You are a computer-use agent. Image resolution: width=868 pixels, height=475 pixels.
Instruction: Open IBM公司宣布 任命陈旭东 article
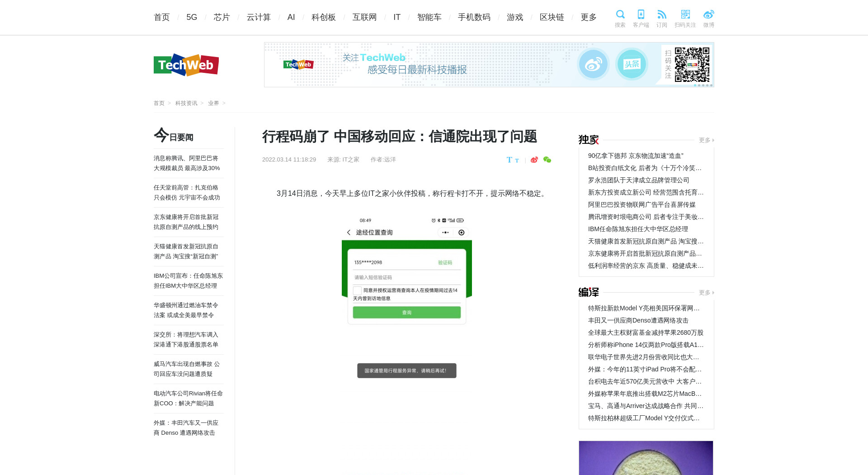click(188, 281)
